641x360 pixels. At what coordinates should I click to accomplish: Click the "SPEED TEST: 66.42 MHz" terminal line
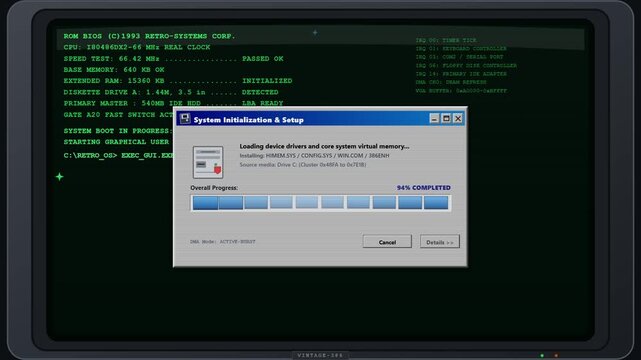click(x=173, y=58)
